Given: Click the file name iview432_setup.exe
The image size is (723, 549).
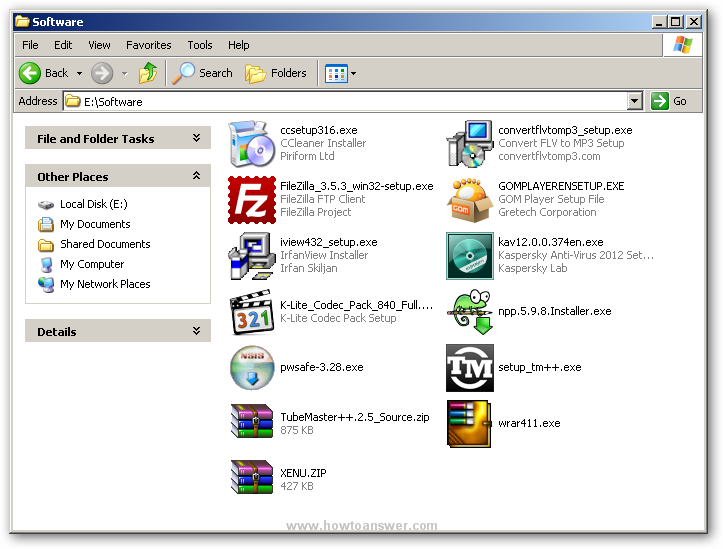Looking at the screenshot, I should point(329,242).
